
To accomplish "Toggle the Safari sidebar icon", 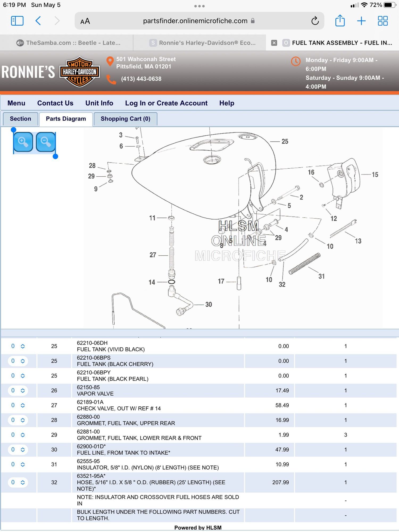I will point(17,21).
